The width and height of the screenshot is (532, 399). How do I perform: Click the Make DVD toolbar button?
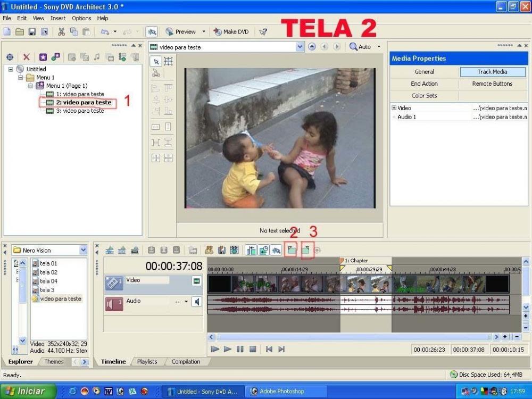point(231,32)
